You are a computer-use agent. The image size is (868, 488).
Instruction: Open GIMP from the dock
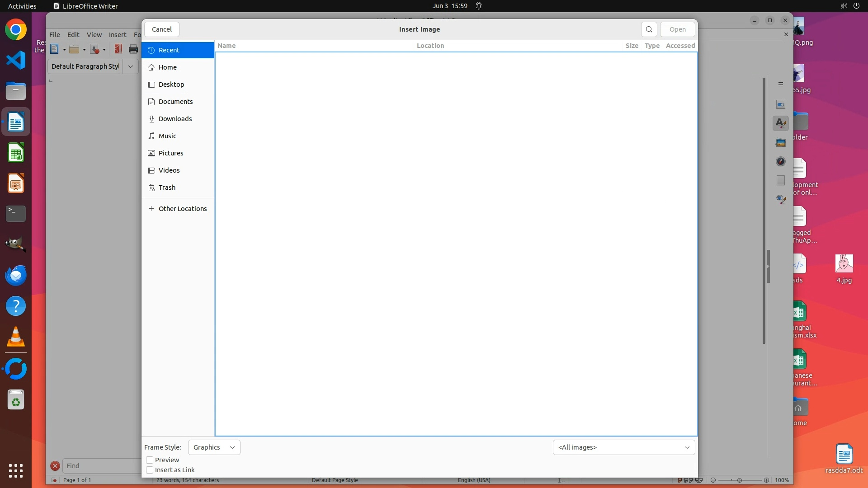(x=16, y=244)
